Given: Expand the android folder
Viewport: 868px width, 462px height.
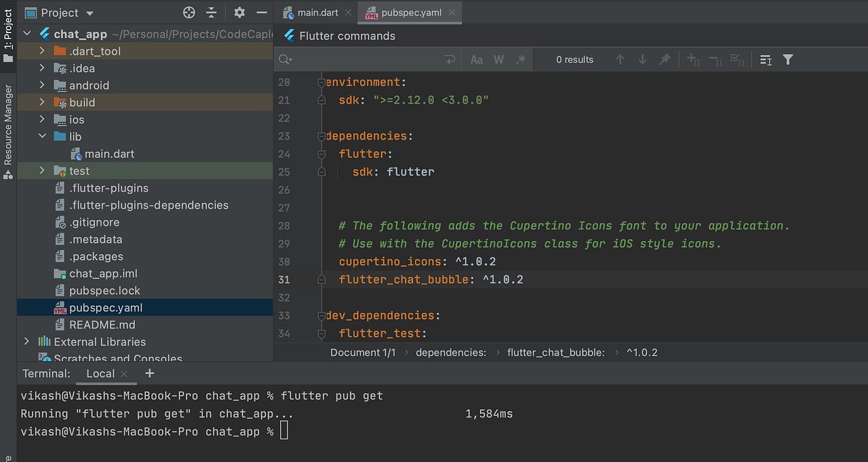Looking at the screenshot, I should tap(41, 85).
